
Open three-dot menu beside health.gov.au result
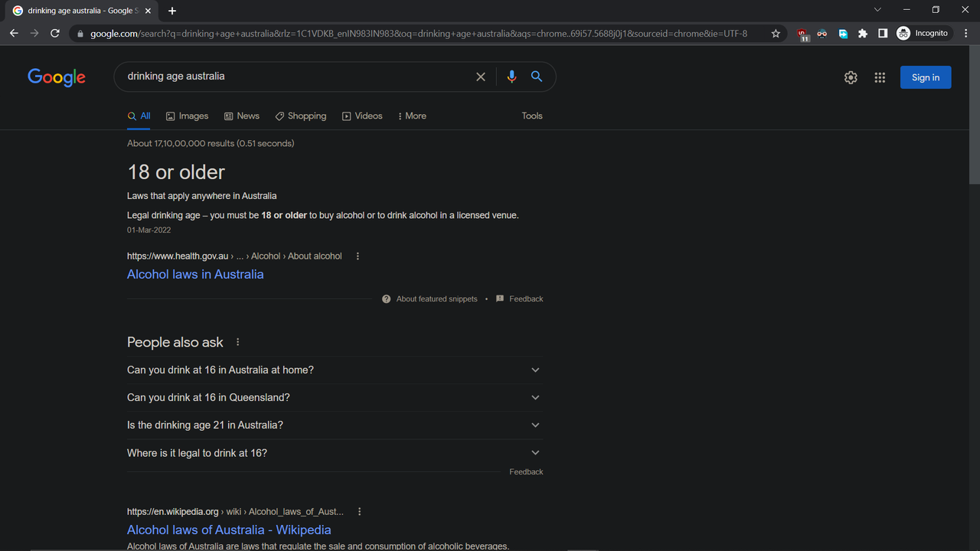(x=358, y=256)
